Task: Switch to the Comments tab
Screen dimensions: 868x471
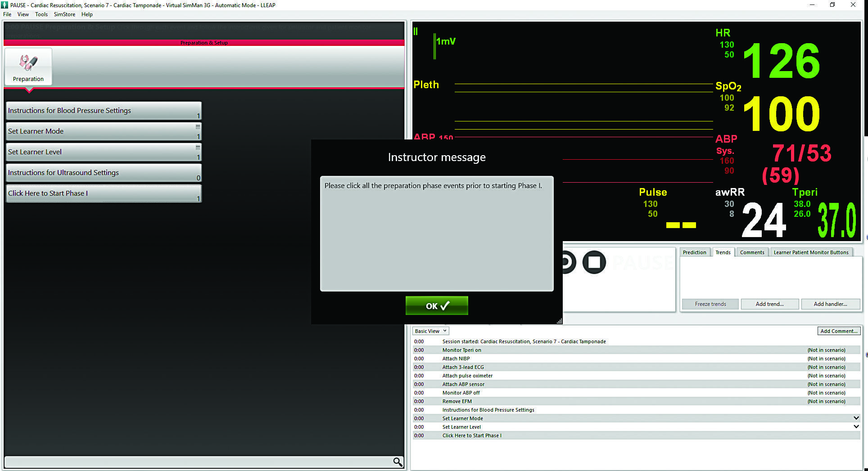Action: tap(752, 252)
